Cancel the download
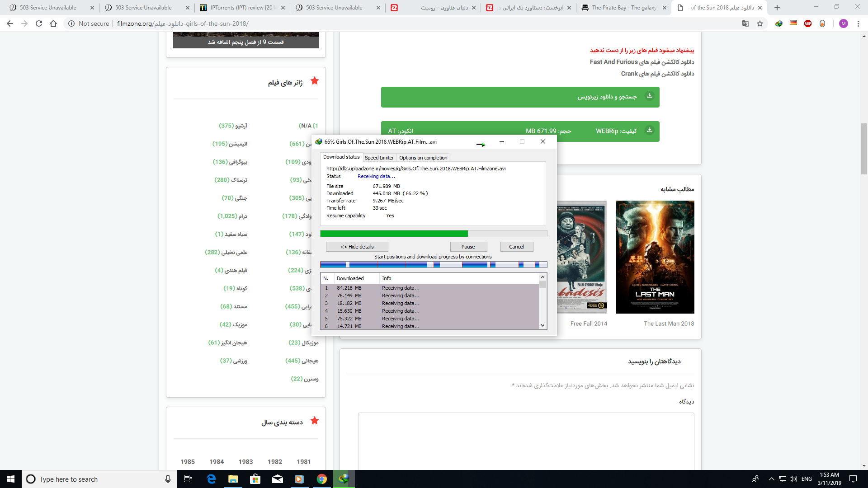The image size is (868, 488). [x=516, y=247]
